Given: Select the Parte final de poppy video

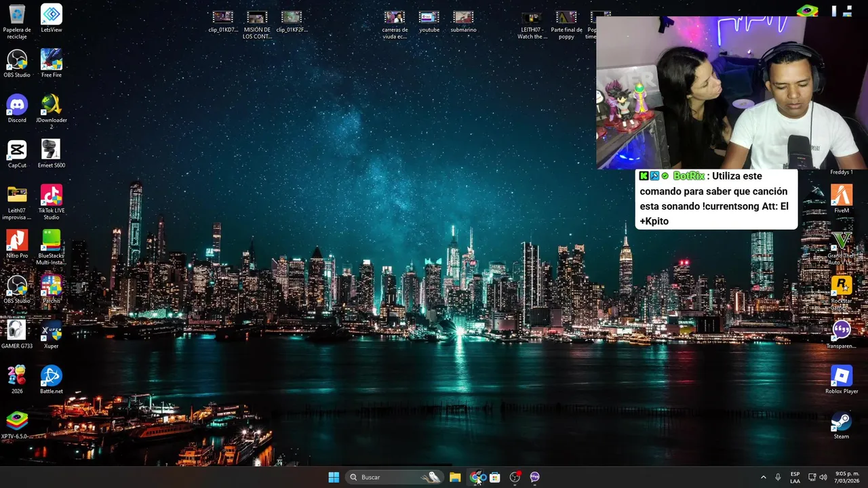Looking at the screenshot, I should (x=566, y=24).
